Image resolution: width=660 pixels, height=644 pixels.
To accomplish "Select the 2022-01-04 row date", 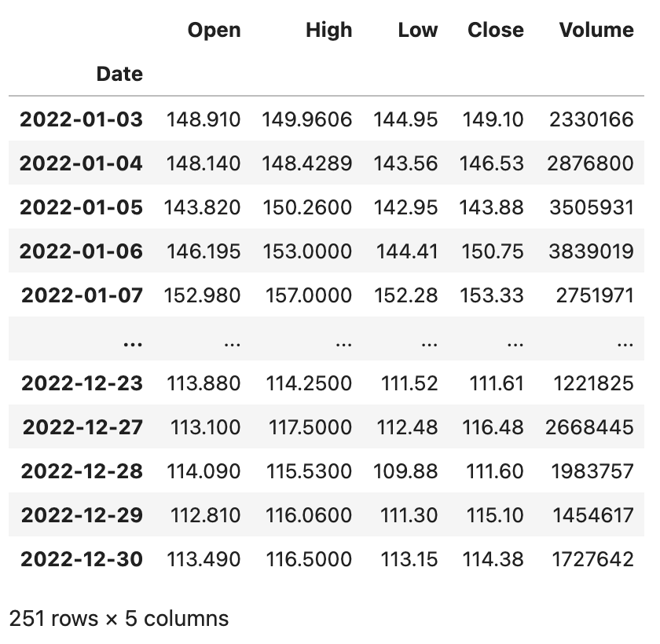I will tap(82, 163).
